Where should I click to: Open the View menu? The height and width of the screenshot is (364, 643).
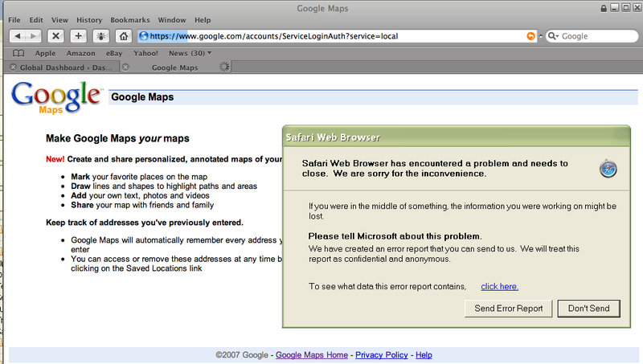point(59,19)
